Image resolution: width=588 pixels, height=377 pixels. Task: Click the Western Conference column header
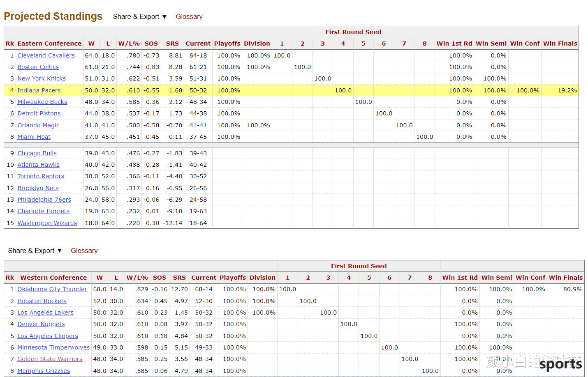point(53,278)
